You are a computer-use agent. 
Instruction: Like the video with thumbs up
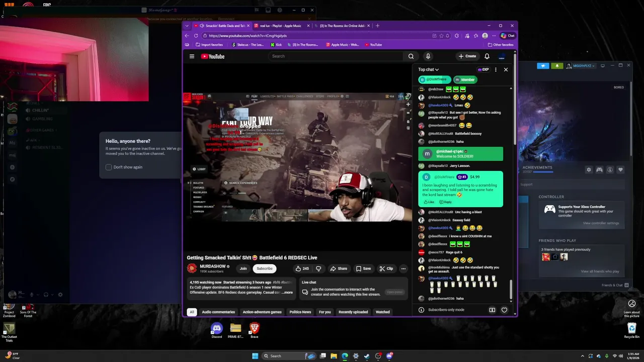coord(302,268)
